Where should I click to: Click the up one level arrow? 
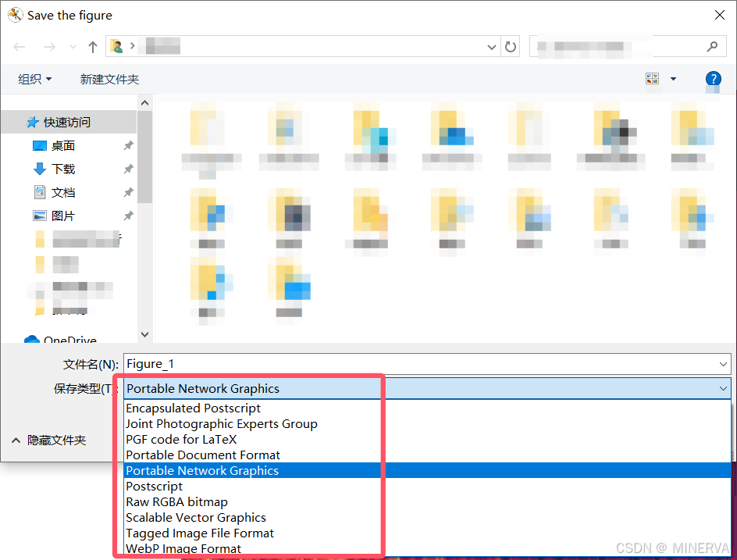coord(92,46)
